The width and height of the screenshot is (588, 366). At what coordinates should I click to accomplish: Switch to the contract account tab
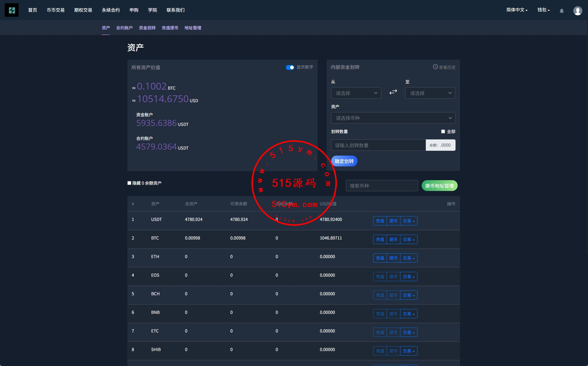tap(124, 28)
